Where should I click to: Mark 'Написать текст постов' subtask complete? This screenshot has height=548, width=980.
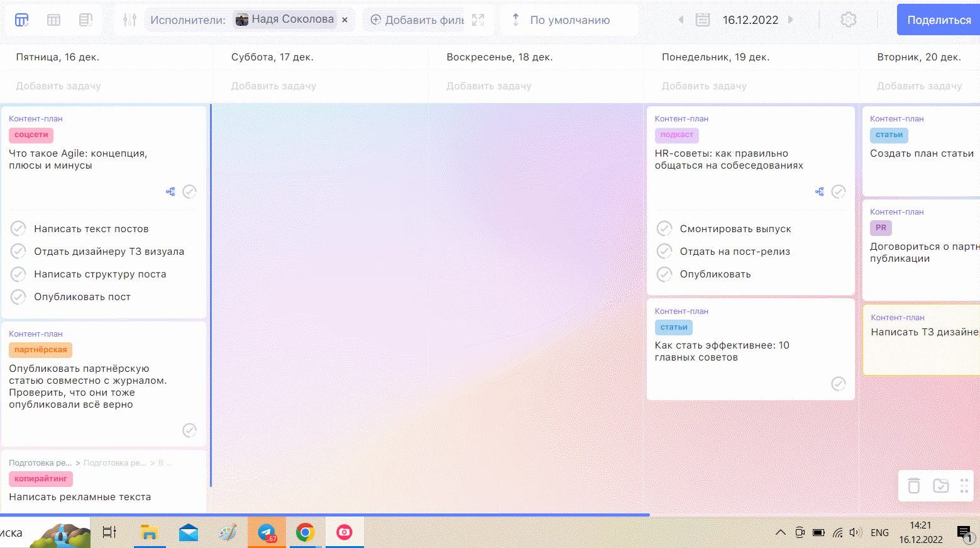pos(18,228)
